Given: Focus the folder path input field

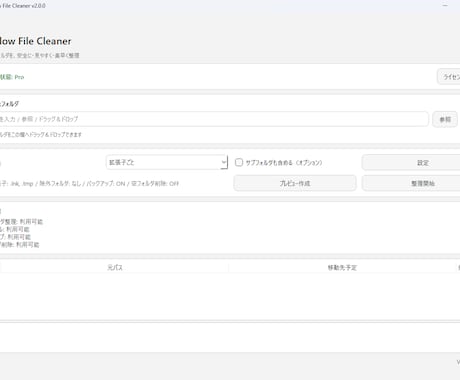Looking at the screenshot, I should pos(214,119).
